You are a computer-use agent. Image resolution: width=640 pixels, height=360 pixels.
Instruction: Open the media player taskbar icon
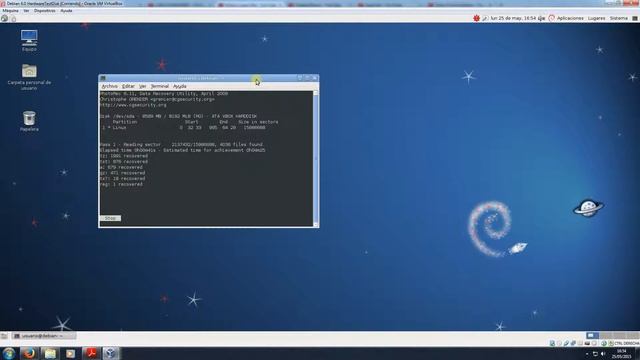pyautogui.click(x=70, y=353)
